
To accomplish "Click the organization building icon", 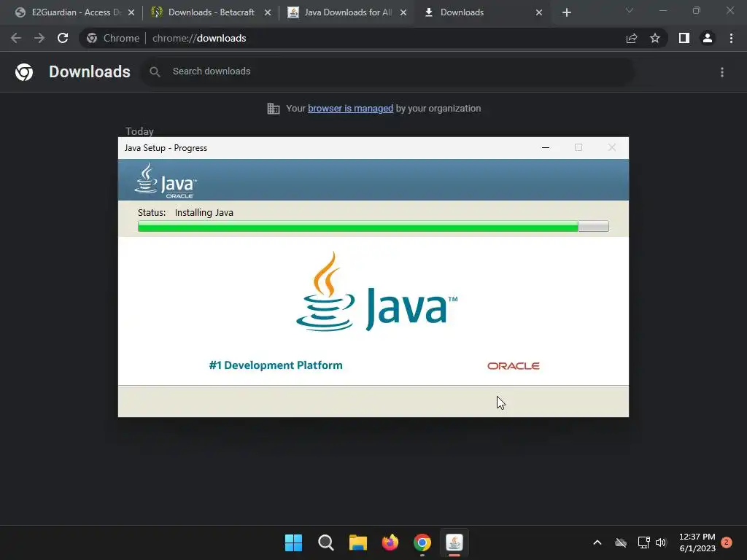I will 274,109.
